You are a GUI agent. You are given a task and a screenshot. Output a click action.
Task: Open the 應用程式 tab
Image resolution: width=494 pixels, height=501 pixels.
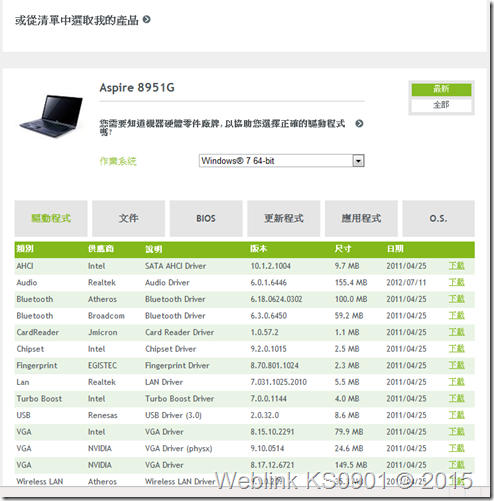(361, 219)
